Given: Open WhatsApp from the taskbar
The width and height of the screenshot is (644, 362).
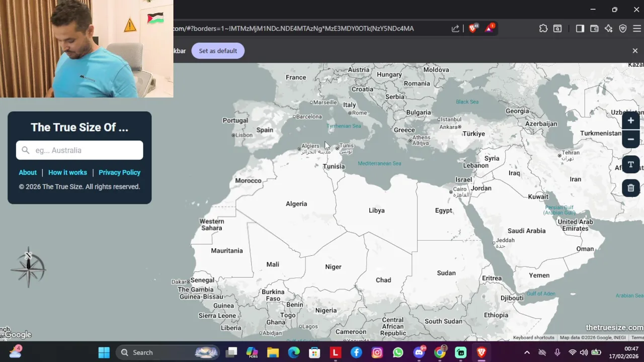Looking at the screenshot, I should [x=398, y=352].
